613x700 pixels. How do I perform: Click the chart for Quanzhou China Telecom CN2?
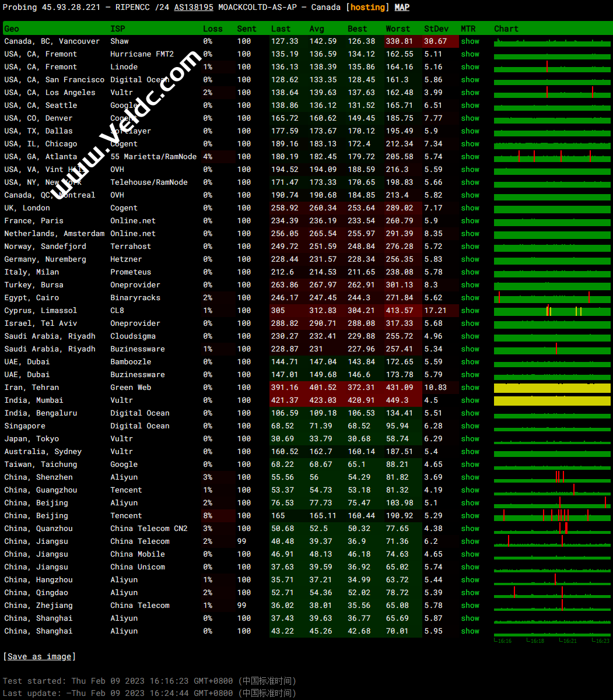552,529
